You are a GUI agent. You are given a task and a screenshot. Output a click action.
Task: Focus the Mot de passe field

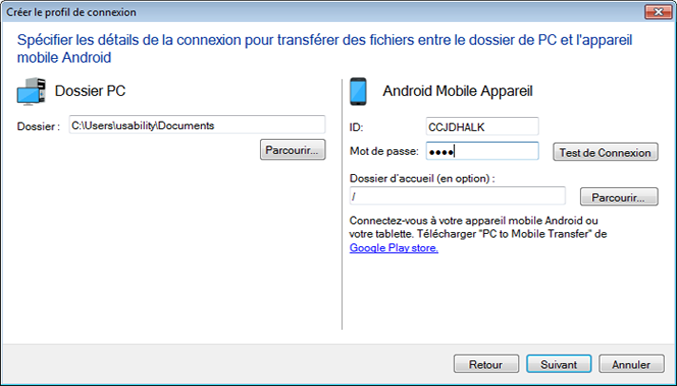coord(482,152)
